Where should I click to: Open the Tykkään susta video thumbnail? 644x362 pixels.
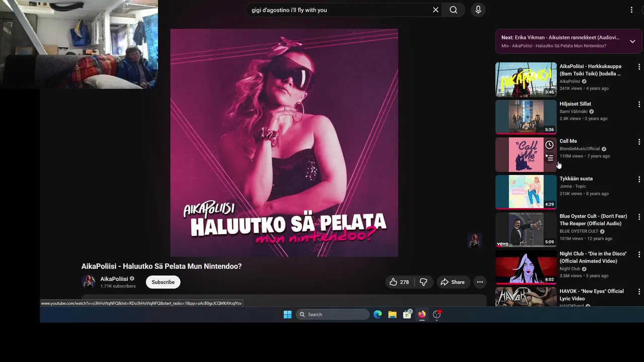[526, 192]
